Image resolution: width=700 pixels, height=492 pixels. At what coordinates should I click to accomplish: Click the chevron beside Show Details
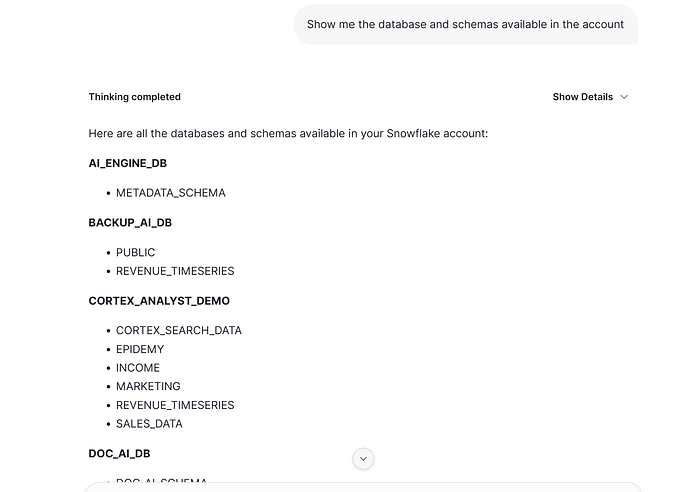pos(624,97)
